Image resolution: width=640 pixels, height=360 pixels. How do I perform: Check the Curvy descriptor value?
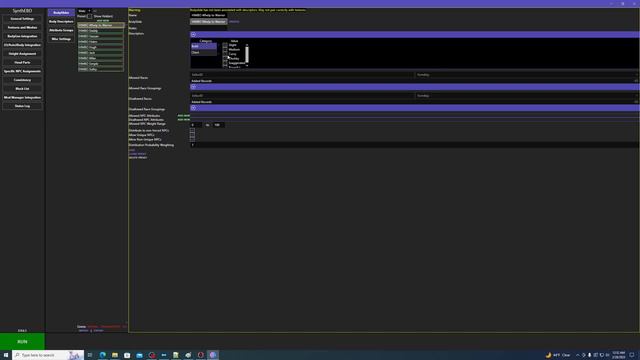pos(225,54)
